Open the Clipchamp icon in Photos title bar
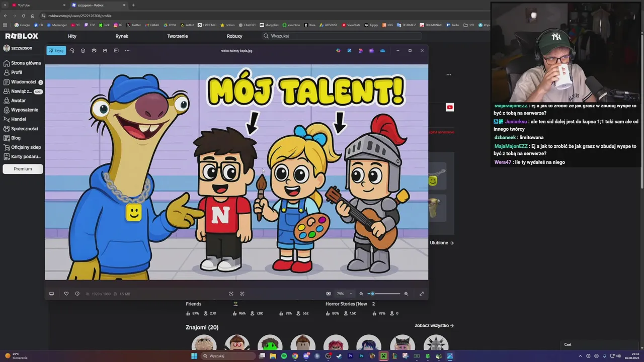 click(x=371, y=50)
